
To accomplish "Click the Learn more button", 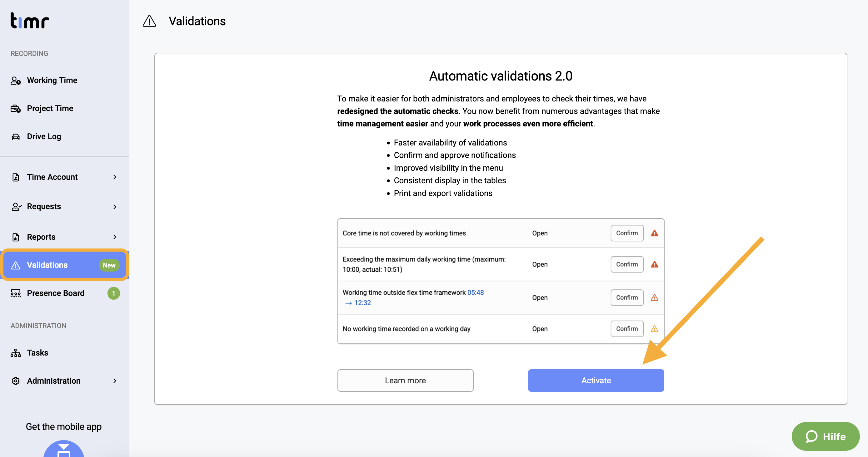I will (x=405, y=381).
